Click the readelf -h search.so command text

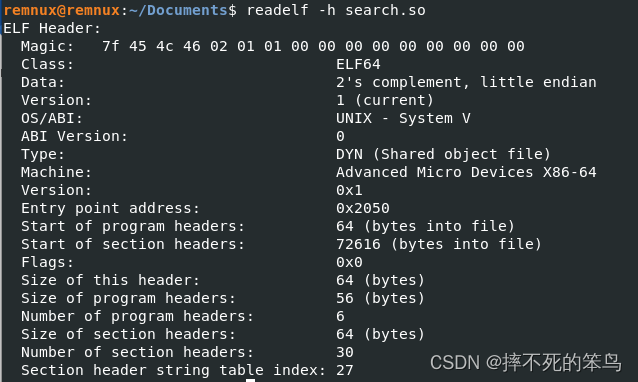coord(336,10)
